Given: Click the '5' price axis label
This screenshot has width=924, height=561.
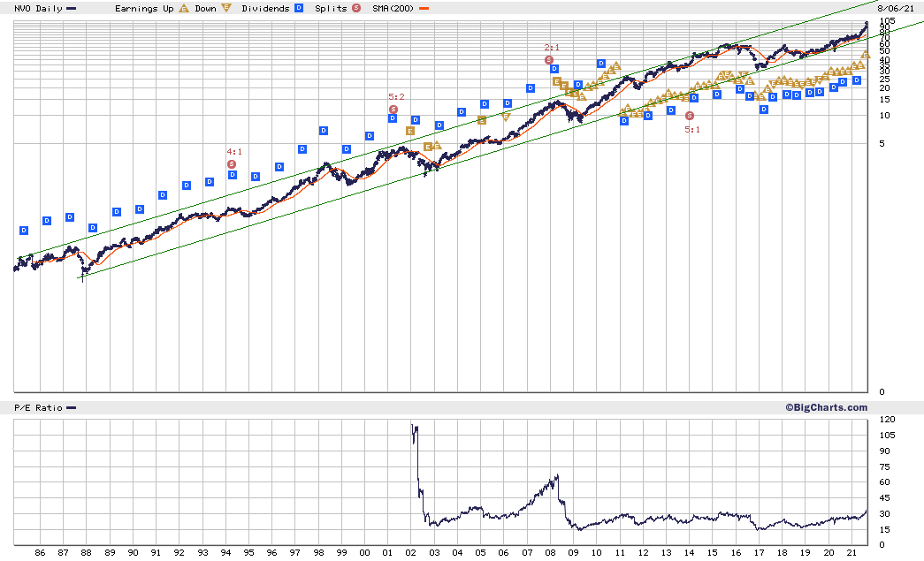Looking at the screenshot, I should [x=882, y=143].
